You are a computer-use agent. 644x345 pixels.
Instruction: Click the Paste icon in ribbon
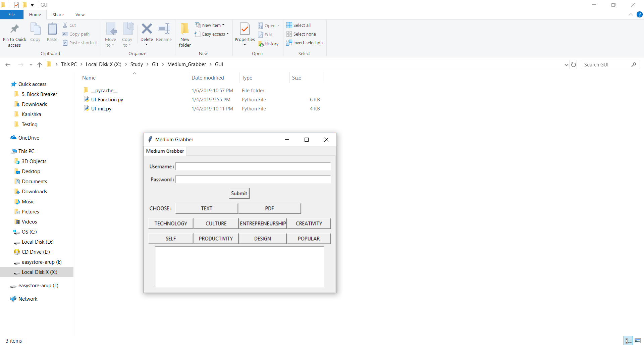pyautogui.click(x=52, y=29)
